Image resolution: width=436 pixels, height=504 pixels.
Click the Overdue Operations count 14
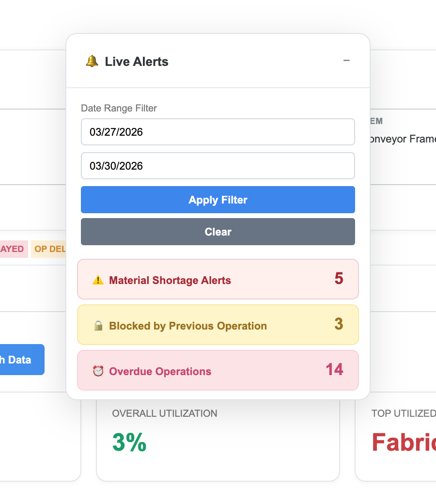(334, 370)
